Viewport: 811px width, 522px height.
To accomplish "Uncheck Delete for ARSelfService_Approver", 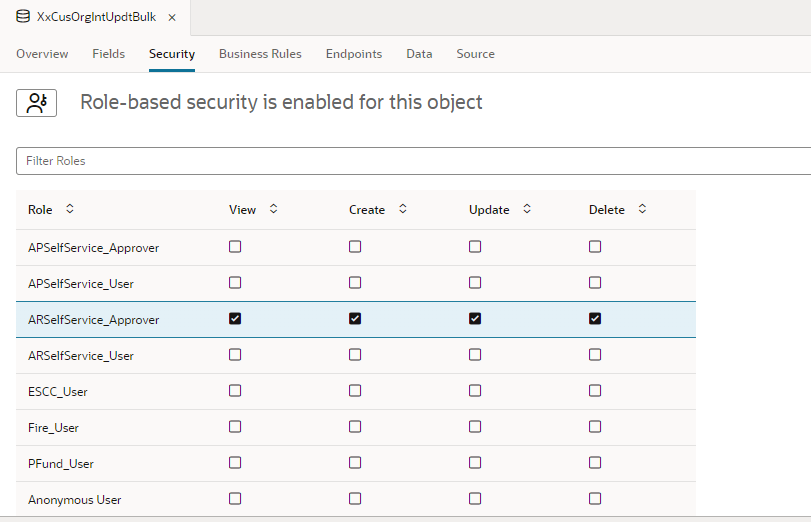I will [595, 319].
